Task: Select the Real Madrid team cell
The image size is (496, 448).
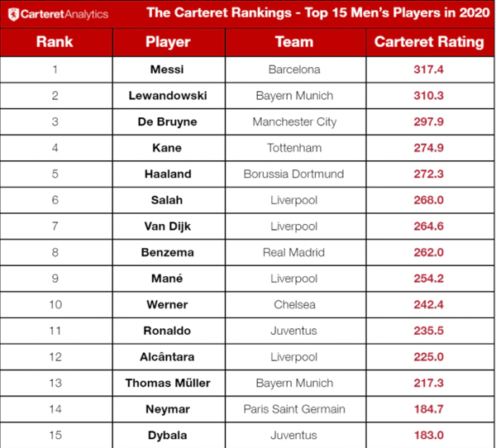Action: (294, 253)
